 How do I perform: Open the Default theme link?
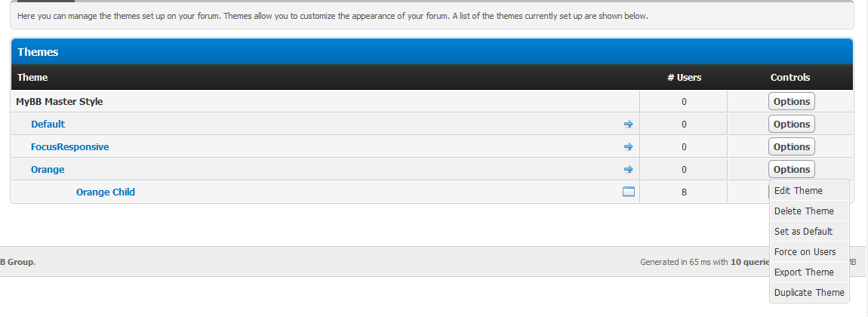coord(48,124)
